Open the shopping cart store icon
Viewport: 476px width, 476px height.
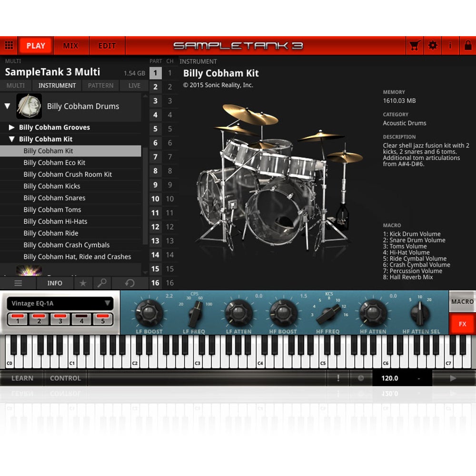pyautogui.click(x=415, y=46)
